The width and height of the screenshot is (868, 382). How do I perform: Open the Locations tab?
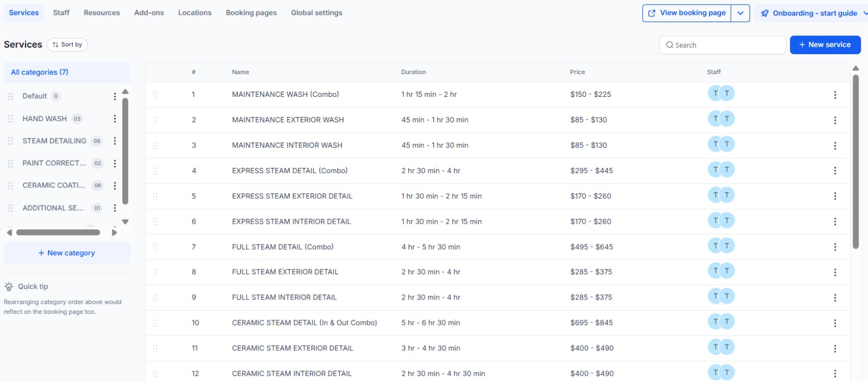pos(195,12)
